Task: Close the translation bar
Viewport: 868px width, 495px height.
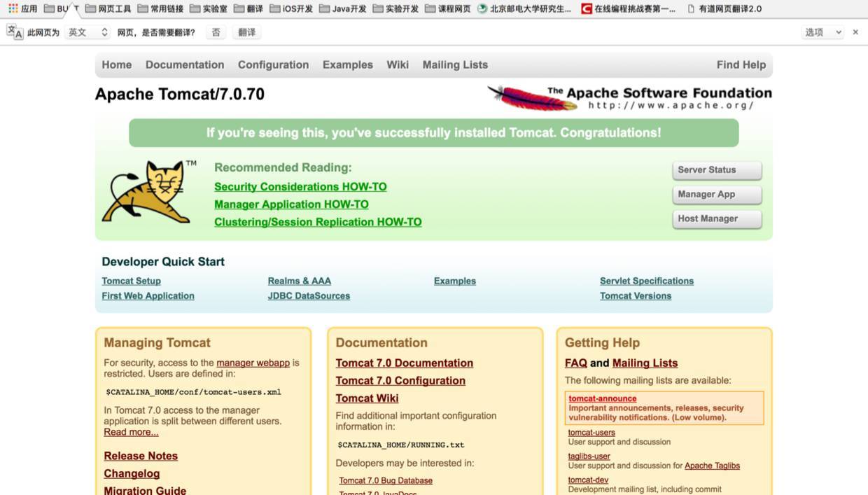Action: coord(855,32)
